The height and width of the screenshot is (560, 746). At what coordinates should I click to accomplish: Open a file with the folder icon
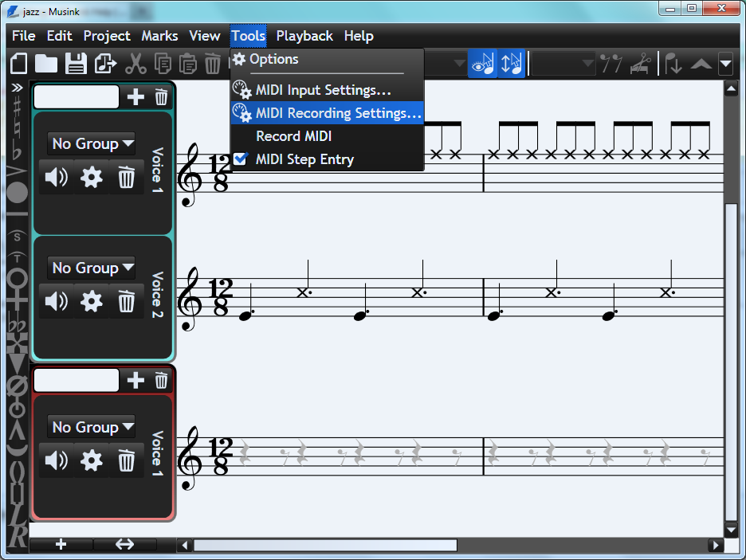click(x=46, y=64)
